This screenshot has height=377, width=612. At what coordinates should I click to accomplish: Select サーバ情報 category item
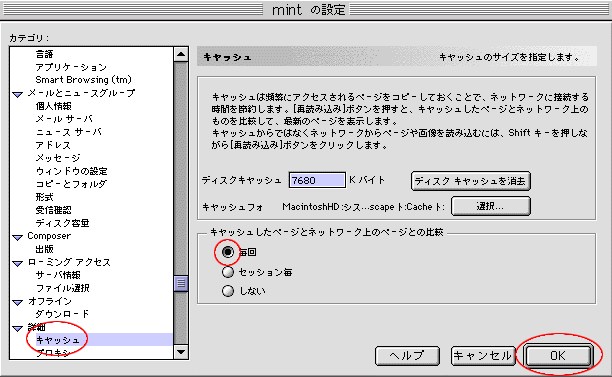click(58, 275)
